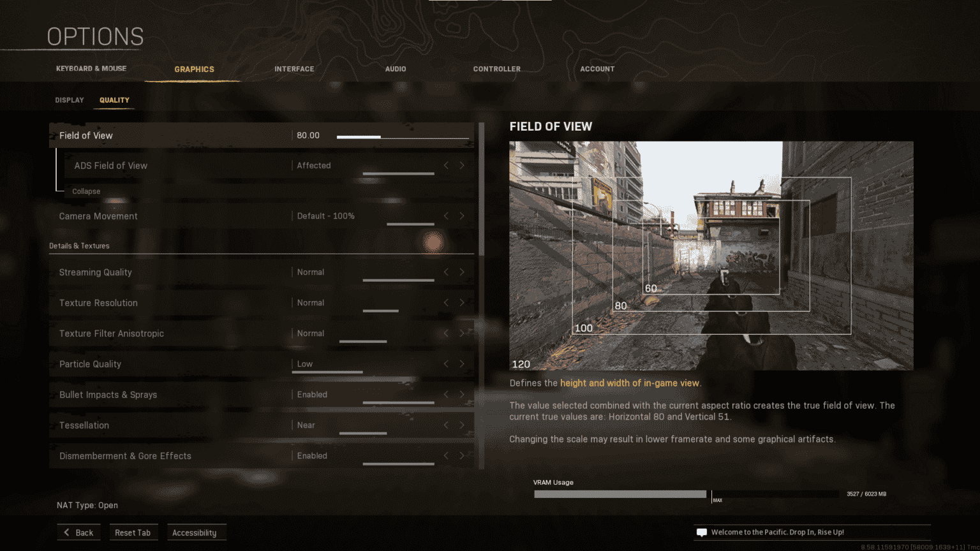Click the right arrow for Camera Movement
Image resolution: width=980 pixels, height=551 pixels.
click(462, 216)
